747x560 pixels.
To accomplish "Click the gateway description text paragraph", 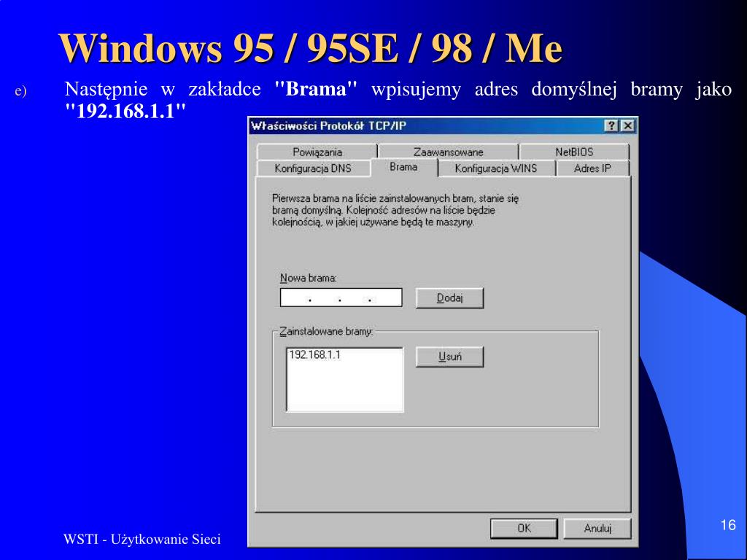I will [x=395, y=210].
